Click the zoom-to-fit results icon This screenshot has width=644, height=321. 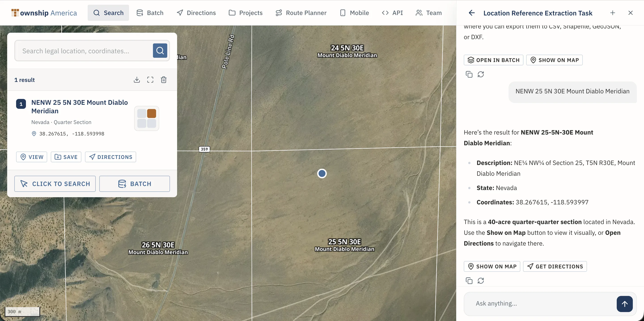point(150,80)
